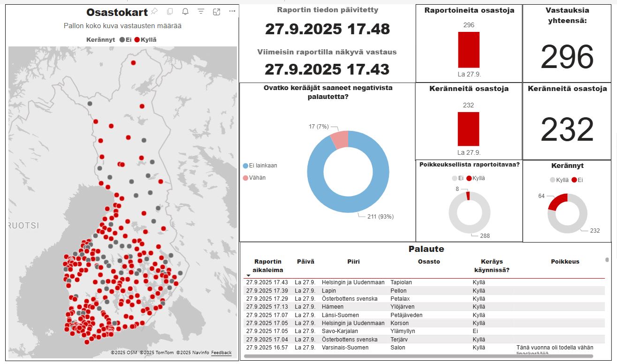This screenshot has height=364, width=617.
Task: Click the copy visual icon on map
Action: click(170, 12)
